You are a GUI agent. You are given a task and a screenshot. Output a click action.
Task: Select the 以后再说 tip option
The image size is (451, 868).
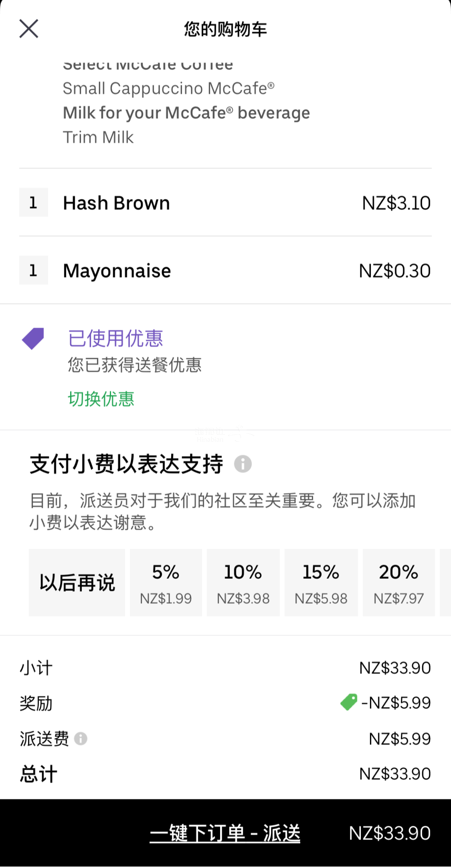click(x=77, y=583)
